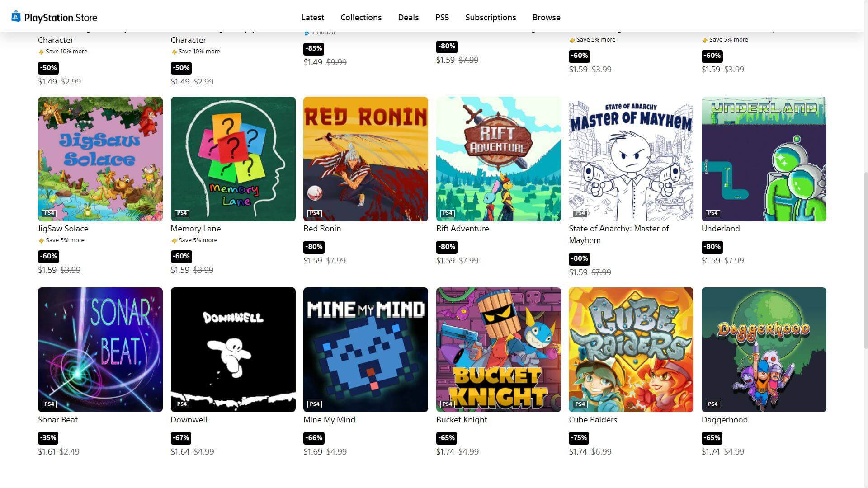Click the PS Plus icon under JigSaw Solace
Image resolution: width=868 pixels, height=488 pixels.
coord(41,241)
